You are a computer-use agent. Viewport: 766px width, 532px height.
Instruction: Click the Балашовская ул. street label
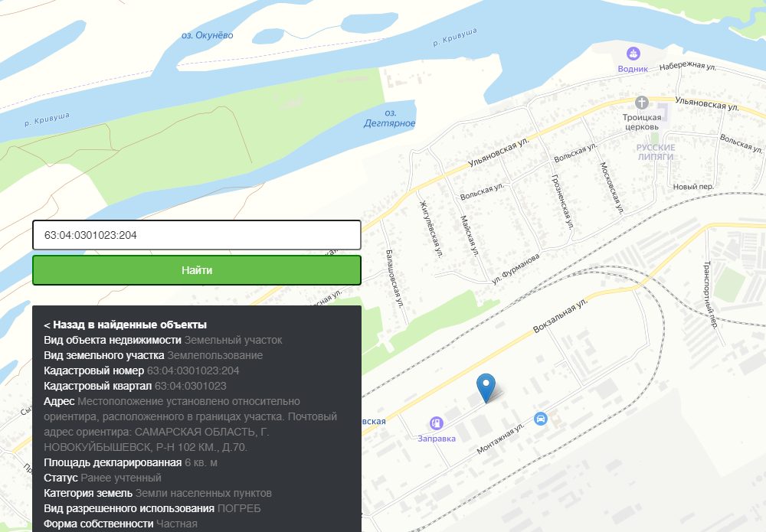pyautogui.click(x=394, y=278)
